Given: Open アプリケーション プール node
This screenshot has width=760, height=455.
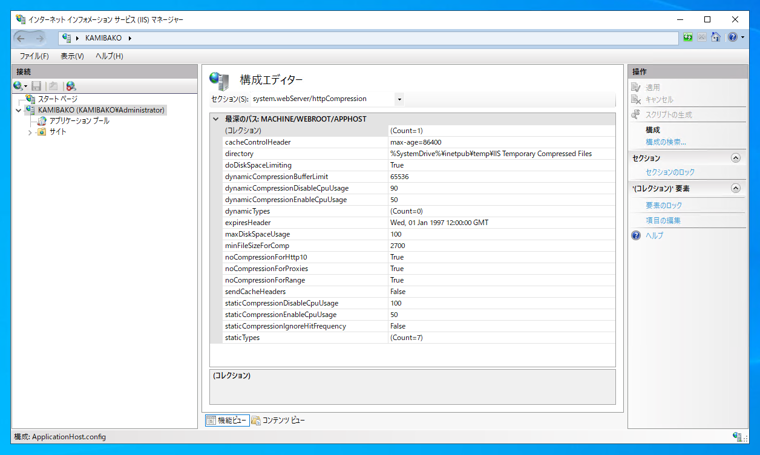Looking at the screenshot, I should click(x=79, y=121).
